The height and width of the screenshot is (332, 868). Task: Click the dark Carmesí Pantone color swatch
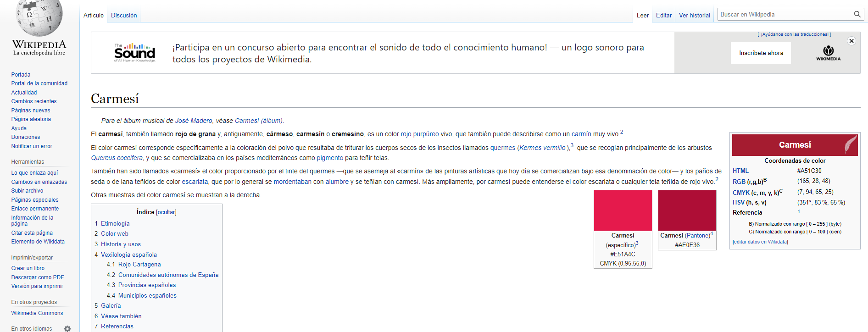click(x=687, y=210)
